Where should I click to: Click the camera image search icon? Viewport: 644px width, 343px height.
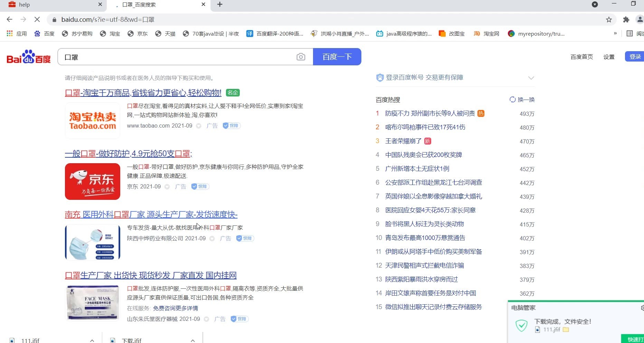tap(301, 57)
